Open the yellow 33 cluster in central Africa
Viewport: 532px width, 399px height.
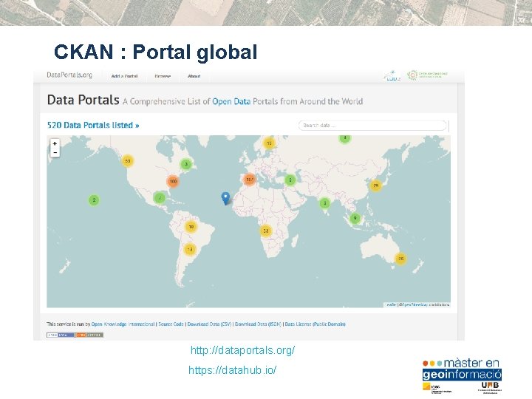266,231
